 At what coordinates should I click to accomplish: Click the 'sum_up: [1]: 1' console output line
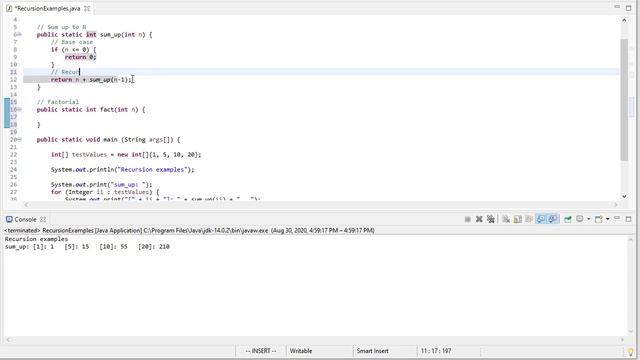point(87,247)
